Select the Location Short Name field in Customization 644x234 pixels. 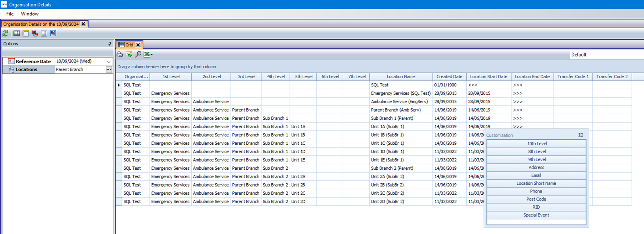[x=536, y=183]
